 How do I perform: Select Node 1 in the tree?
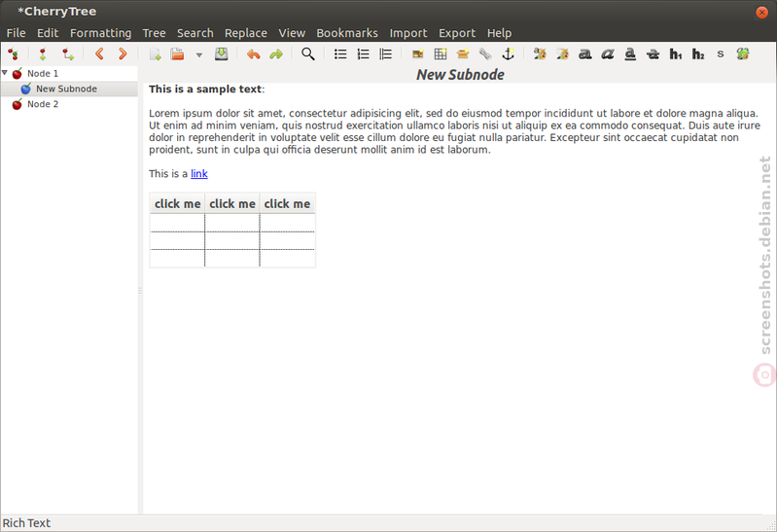(x=43, y=73)
